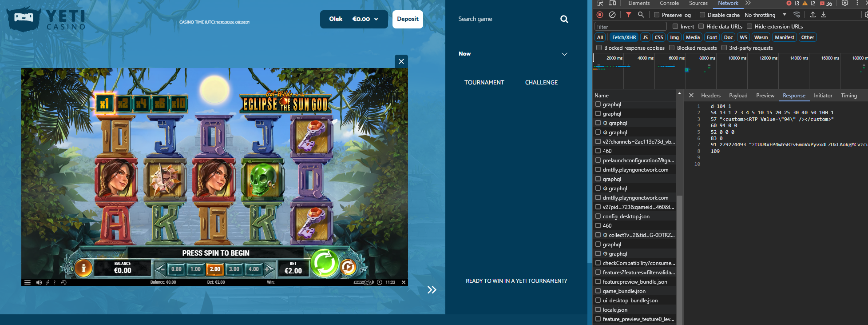Expand the Now dropdown chevron
Screen dimensions: 868x325
[x=565, y=54]
